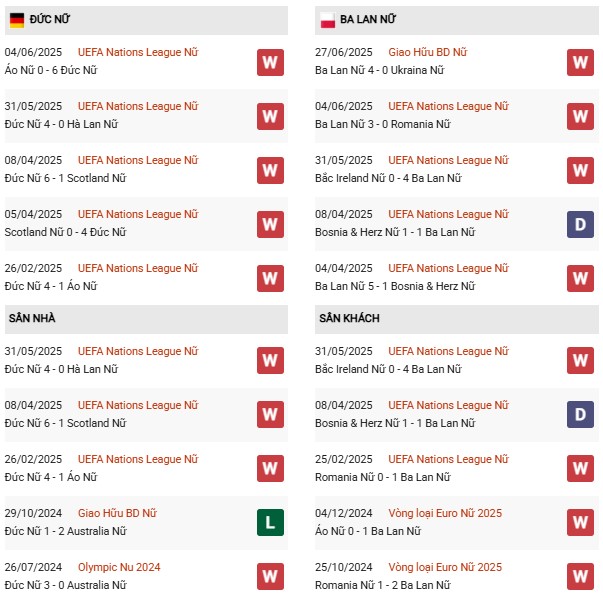Click the German flag icon beside ĐỨC NỮ
Viewport: 603px width, 597px height.
(16, 20)
